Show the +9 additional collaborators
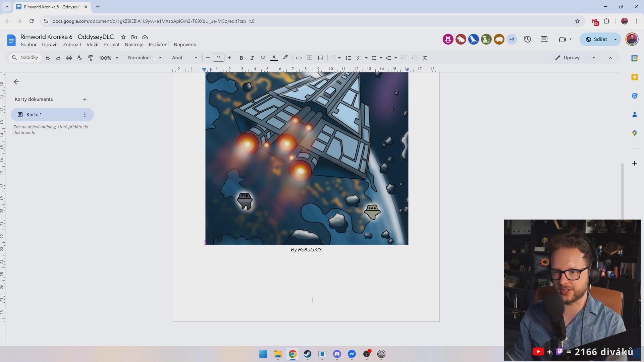 point(512,39)
